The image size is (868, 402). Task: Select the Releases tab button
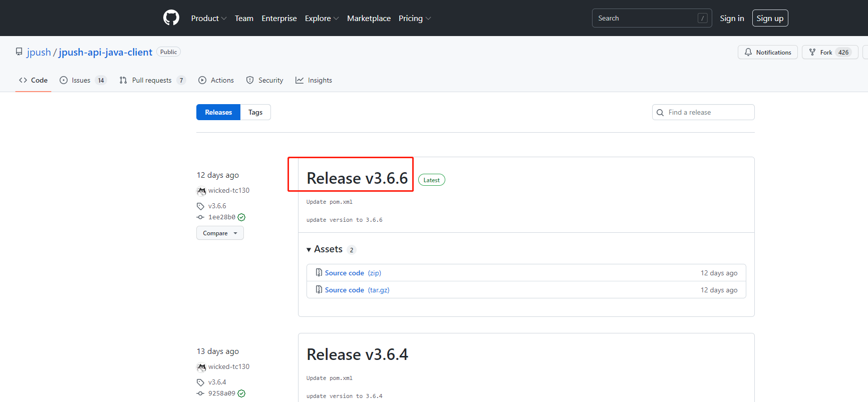(x=218, y=112)
